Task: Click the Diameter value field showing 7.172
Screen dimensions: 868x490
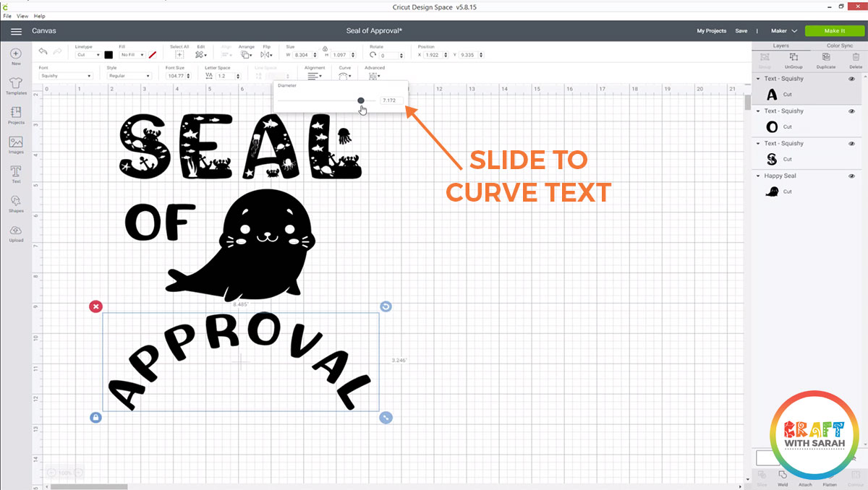Action: click(x=391, y=101)
